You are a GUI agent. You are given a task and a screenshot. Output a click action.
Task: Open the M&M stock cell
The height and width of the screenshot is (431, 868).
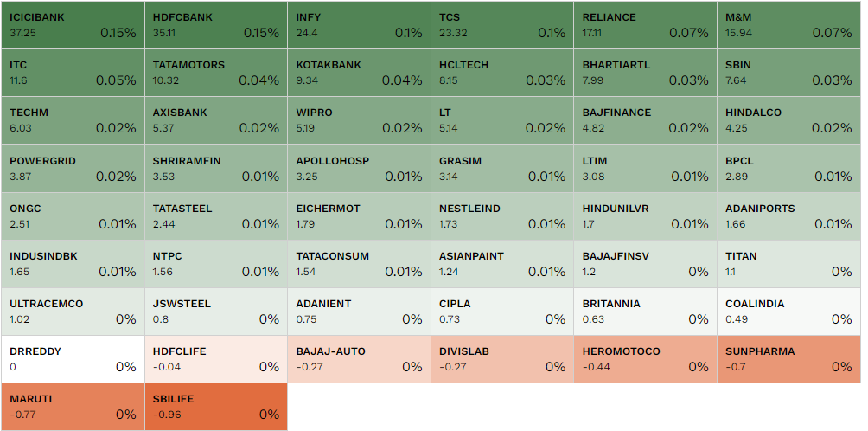pos(788,25)
